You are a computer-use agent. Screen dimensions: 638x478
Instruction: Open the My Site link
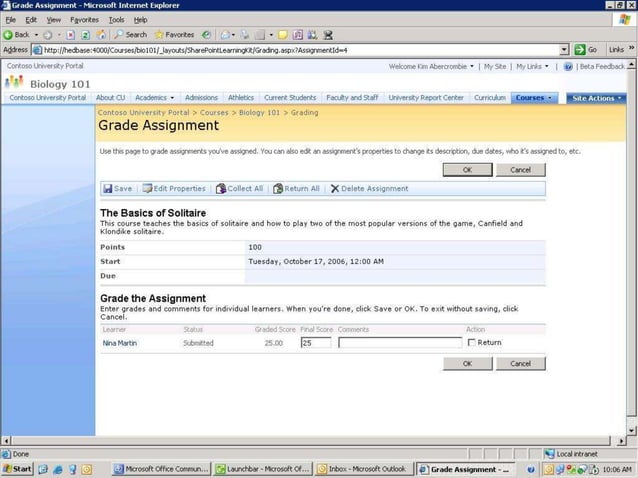tap(495, 67)
